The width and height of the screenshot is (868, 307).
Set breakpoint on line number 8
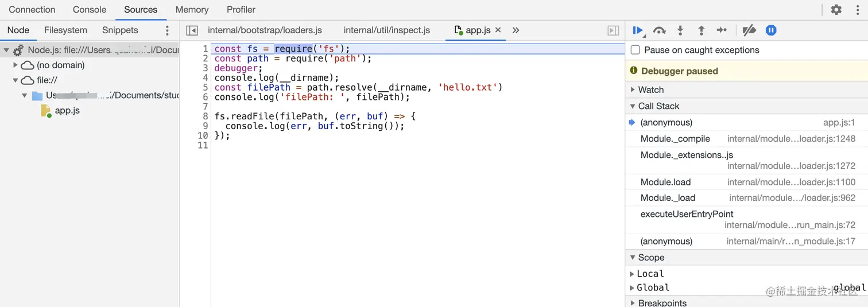(x=205, y=116)
